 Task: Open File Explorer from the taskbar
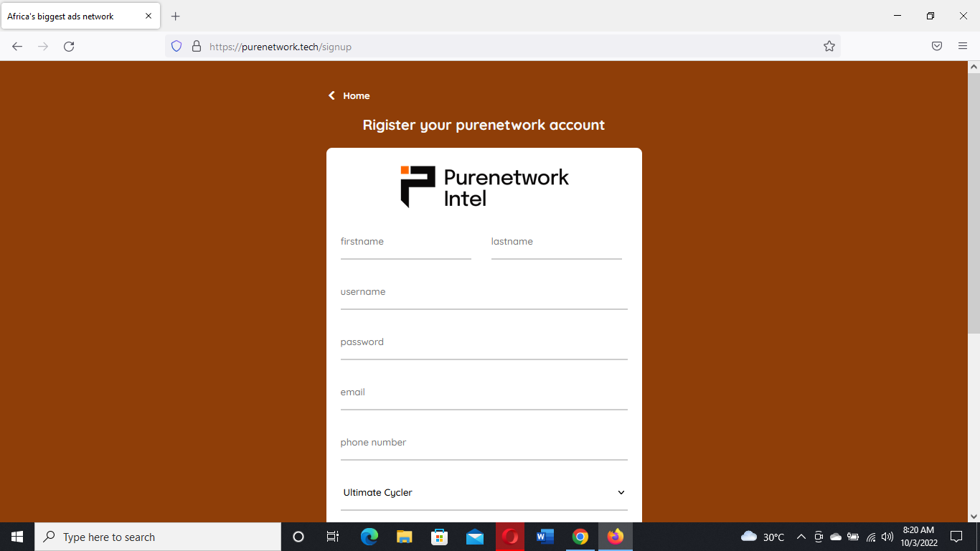pyautogui.click(x=405, y=537)
